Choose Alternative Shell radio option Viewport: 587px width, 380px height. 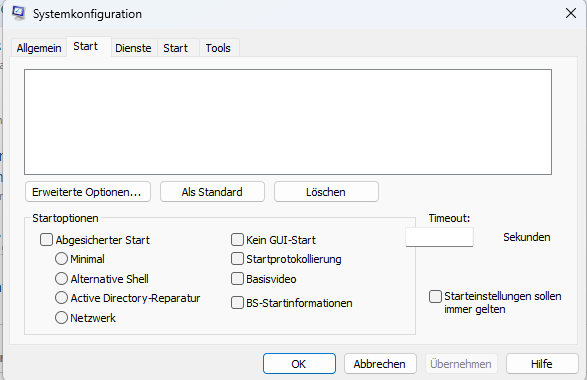(61, 279)
